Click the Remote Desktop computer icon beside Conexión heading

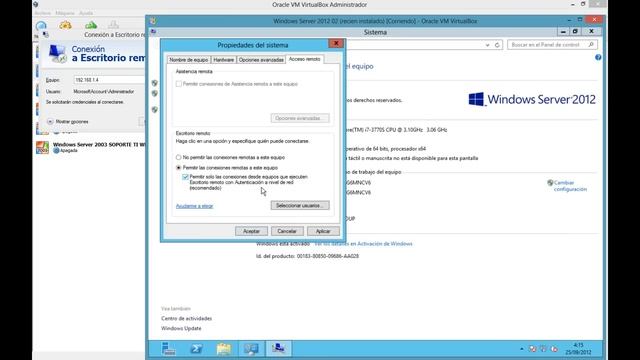pos(58,53)
